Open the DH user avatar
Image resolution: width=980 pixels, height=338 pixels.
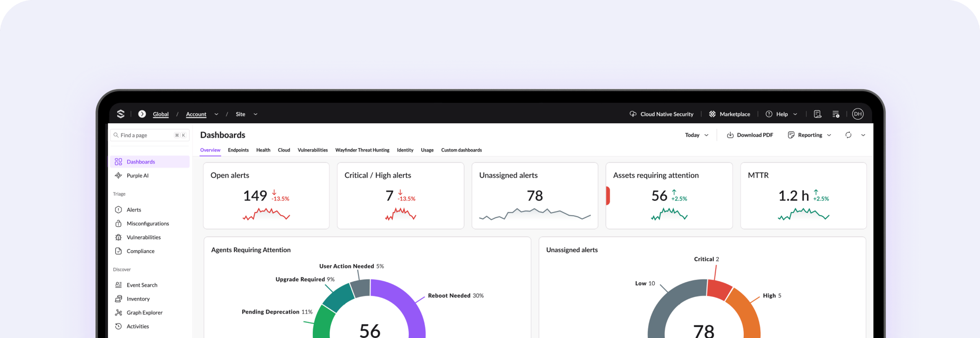pyautogui.click(x=857, y=114)
